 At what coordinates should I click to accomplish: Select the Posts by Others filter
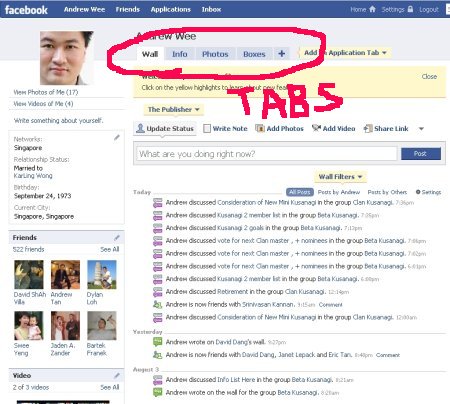pyautogui.click(x=387, y=192)
